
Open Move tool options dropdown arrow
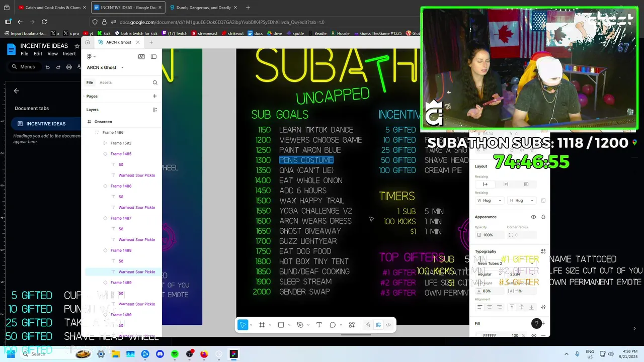(x=251, y=325)
